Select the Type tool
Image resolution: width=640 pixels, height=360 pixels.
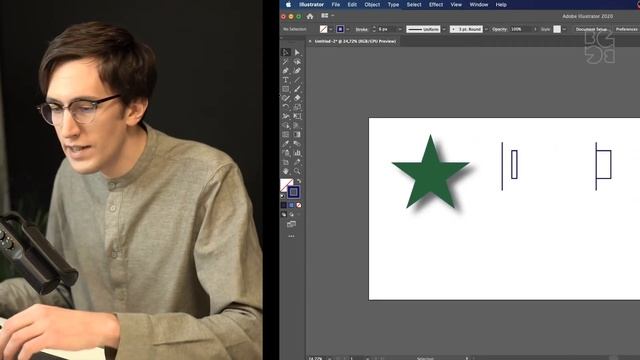tap(286, 80)
